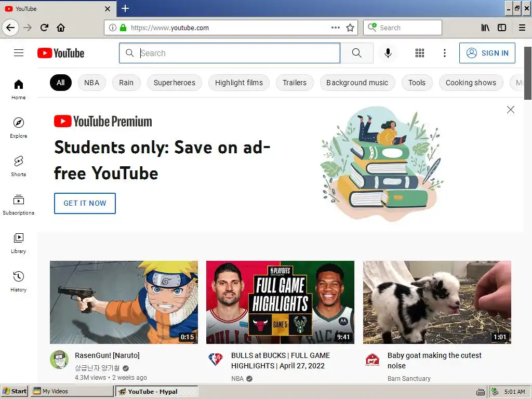Go back with the browser back arrow
This screenshot has width=532, height=399.
tap(10, 28)
